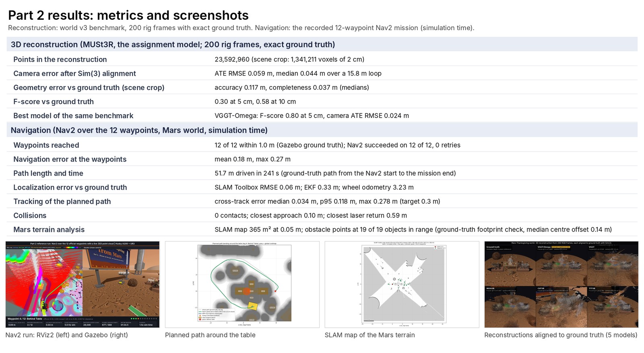Select the 'Navigation (Nav2 over the 12 waypoints...)' section header
The image size is (644, 353).
click(322, 130)
